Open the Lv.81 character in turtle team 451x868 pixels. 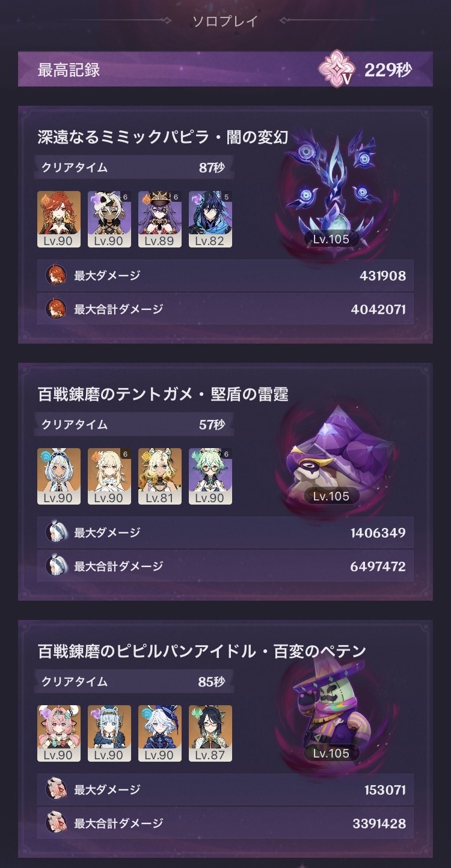pyautogui.click(x=160, y=476)
